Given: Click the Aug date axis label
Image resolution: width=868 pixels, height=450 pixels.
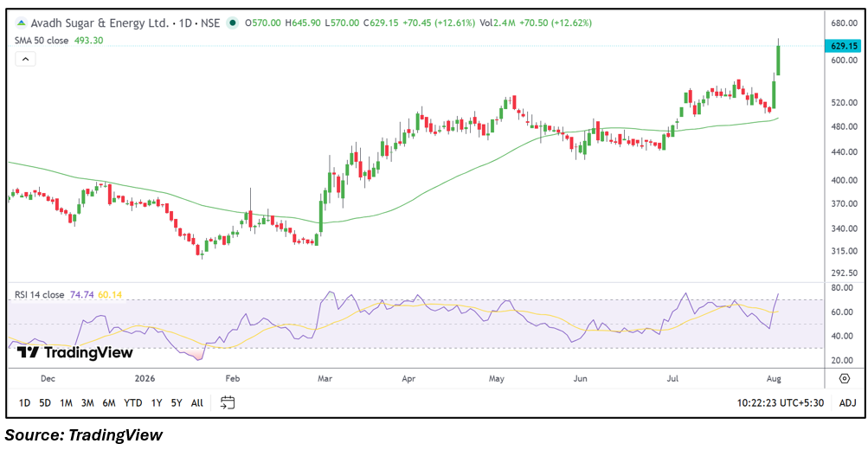Looking at the screenshot, I should (774, 378).
